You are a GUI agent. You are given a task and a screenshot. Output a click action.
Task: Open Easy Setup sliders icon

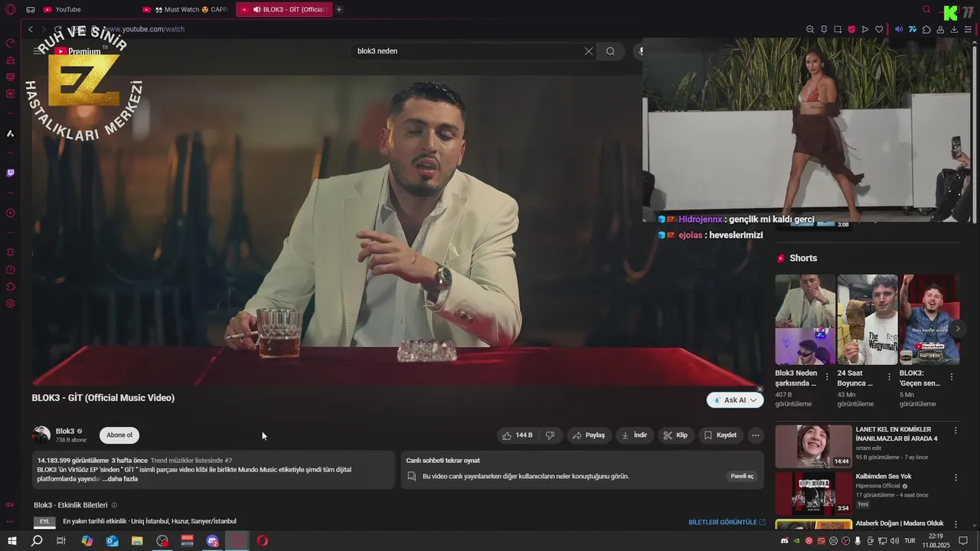968,29
